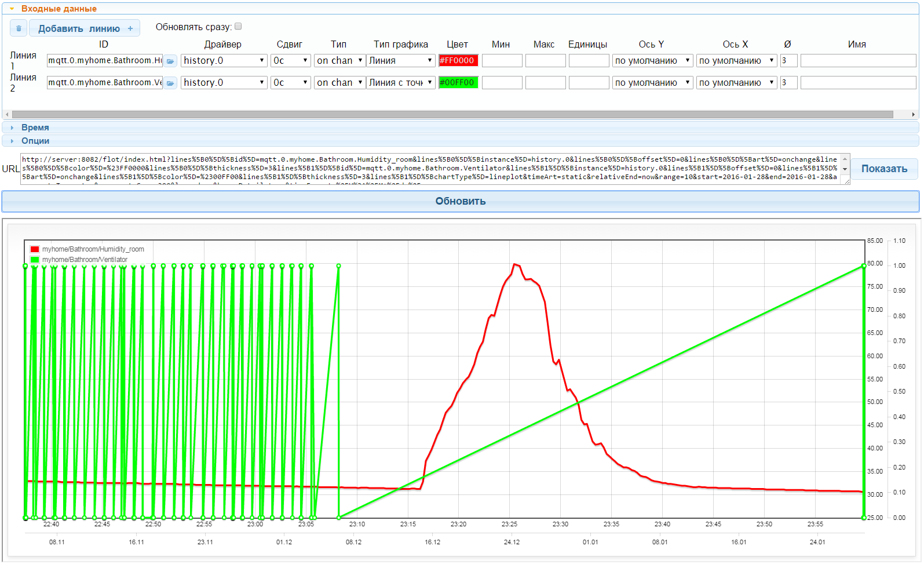Click the 85.00 Y axis label
Viewport: 924px width, 564px height.
click(875, 241)
